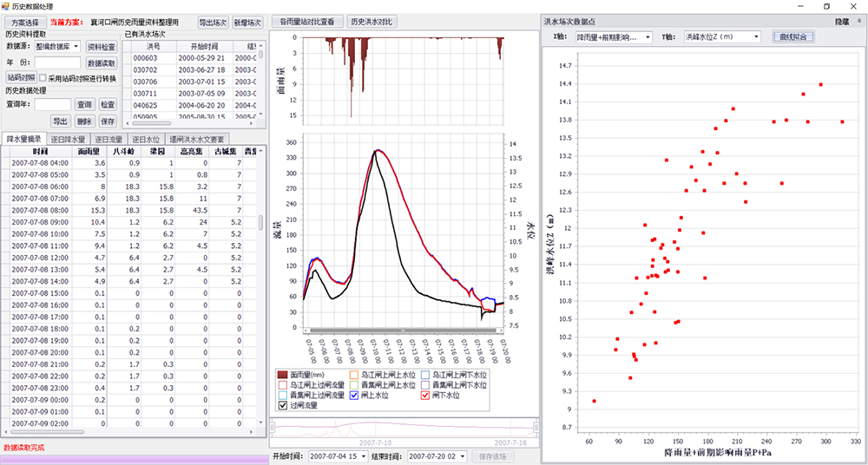
Task: Uncheck the 闸下水位 series checkbox
Action: 425,395
